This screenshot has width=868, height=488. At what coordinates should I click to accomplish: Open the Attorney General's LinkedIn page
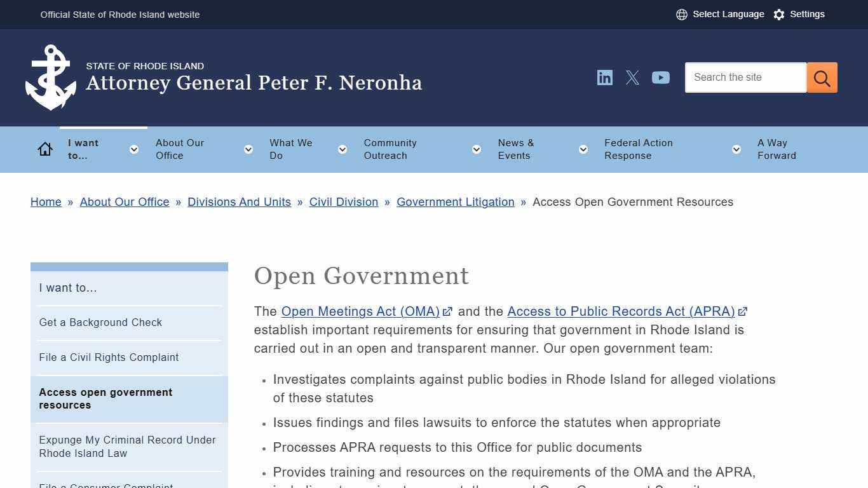tap(604, 78)
